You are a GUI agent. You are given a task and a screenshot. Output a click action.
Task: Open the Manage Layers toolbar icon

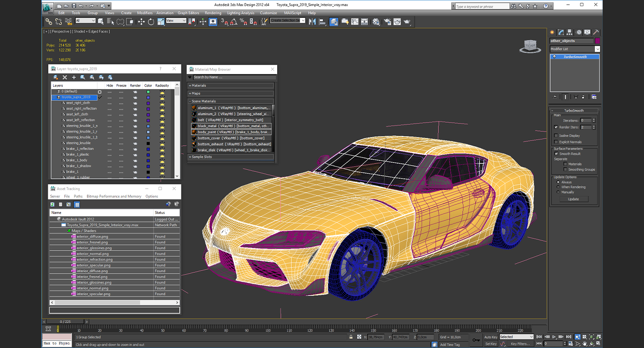(334, 21)
